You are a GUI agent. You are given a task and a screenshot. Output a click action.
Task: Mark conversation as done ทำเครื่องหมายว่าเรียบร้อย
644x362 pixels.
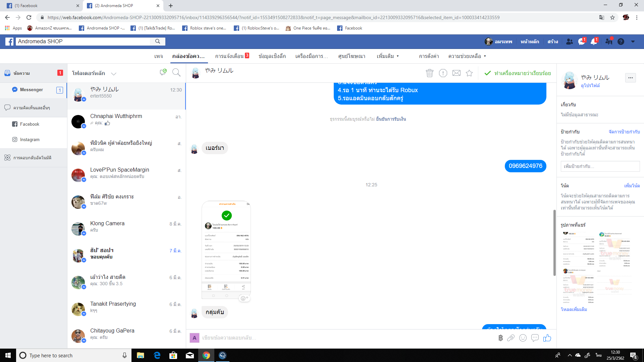coord(518,73)
